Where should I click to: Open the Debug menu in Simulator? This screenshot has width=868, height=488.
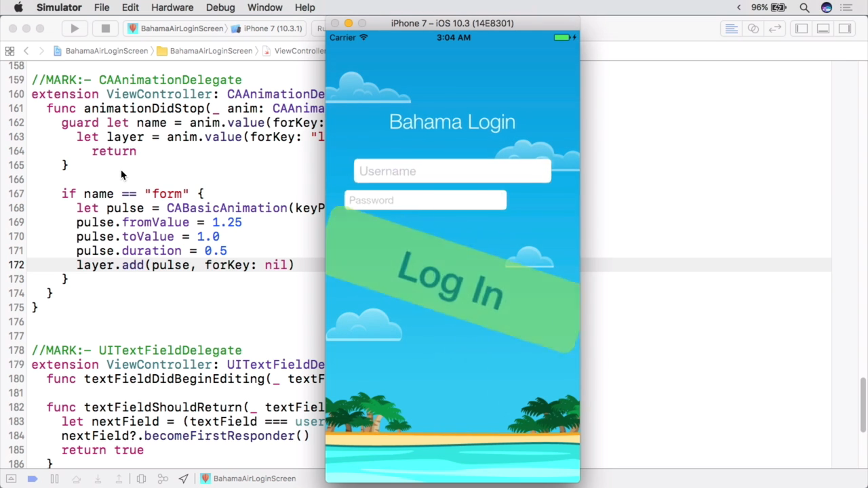(x=220, y=7)
